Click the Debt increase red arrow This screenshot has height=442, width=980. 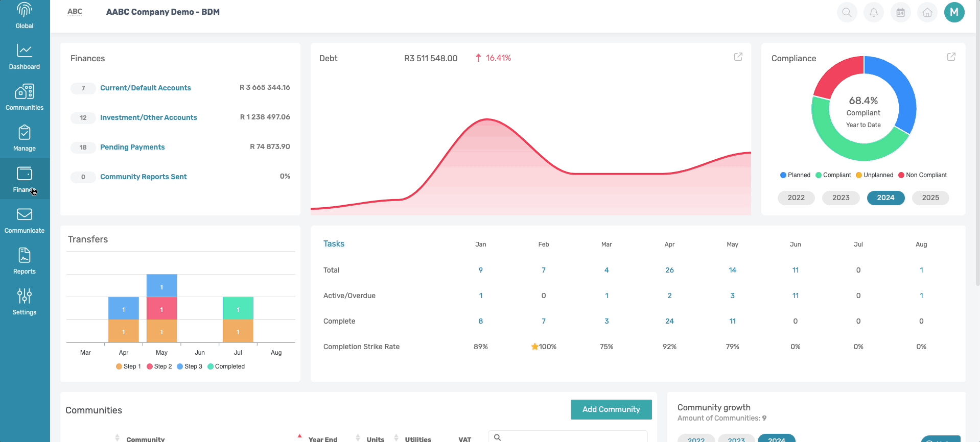coord(478,58)
